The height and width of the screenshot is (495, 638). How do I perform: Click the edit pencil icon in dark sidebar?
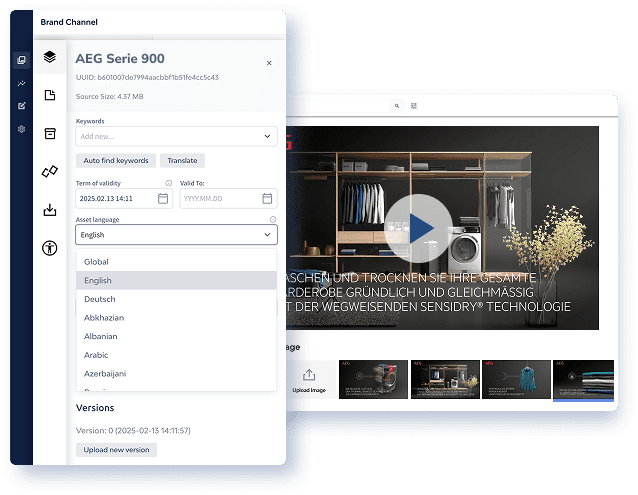tap(21, 106)
